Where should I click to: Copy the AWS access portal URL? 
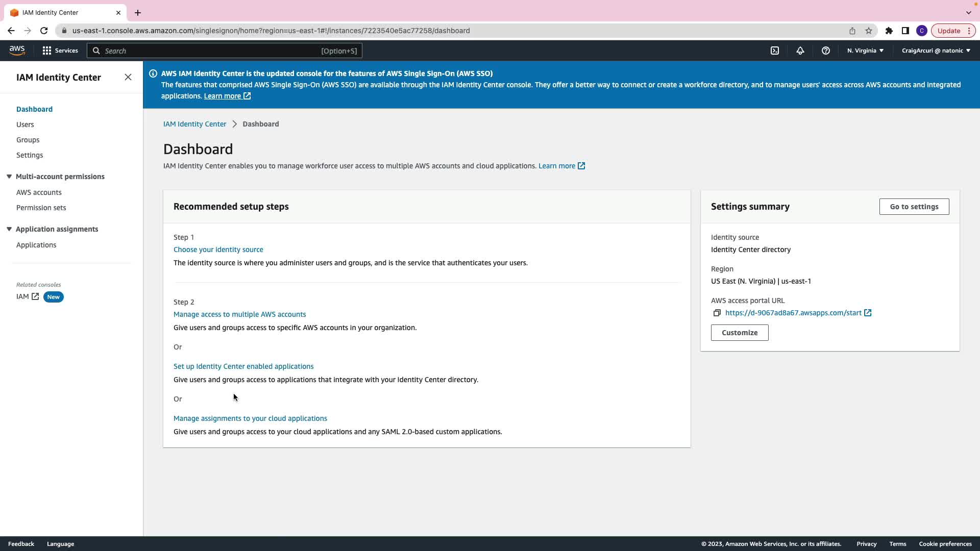717,313
